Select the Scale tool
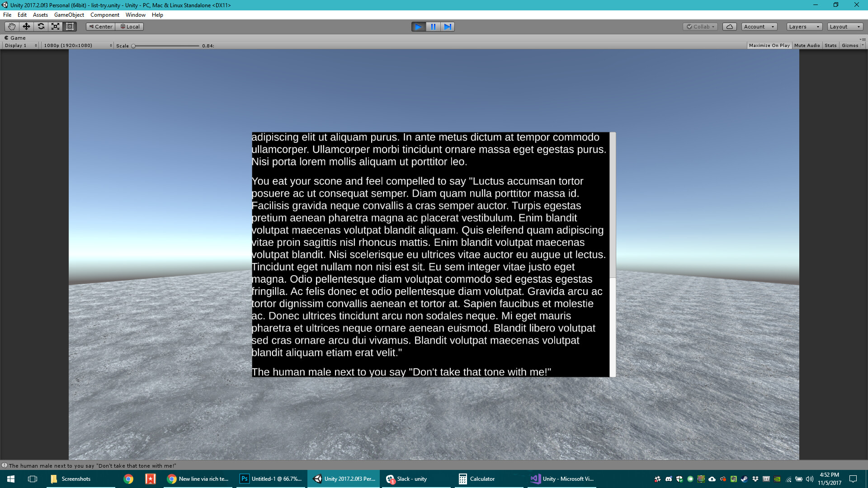This screenshot has width=868, height=488. point(55,26)
